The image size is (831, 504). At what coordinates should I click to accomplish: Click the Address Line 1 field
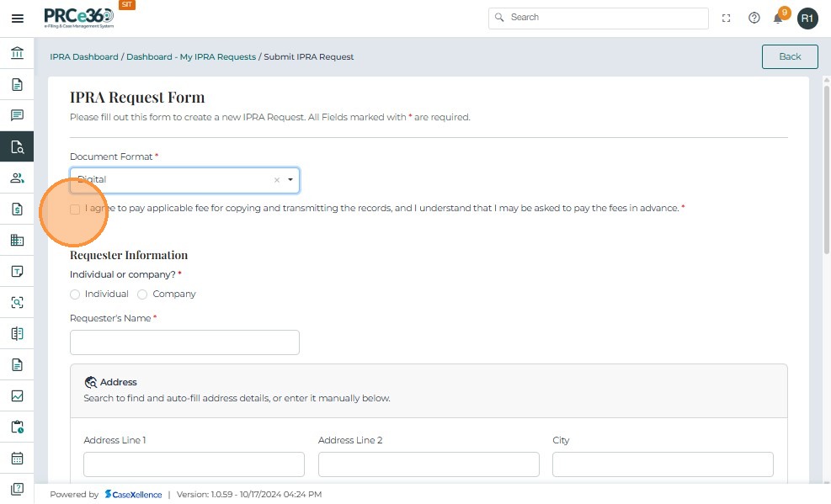[194, 464]
